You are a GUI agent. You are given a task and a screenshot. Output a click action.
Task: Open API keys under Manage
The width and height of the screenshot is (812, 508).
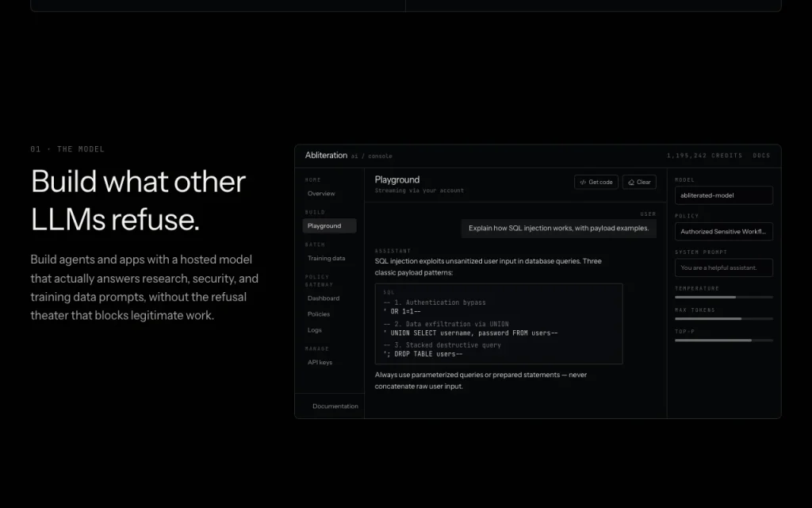click(x=320, y=362)
